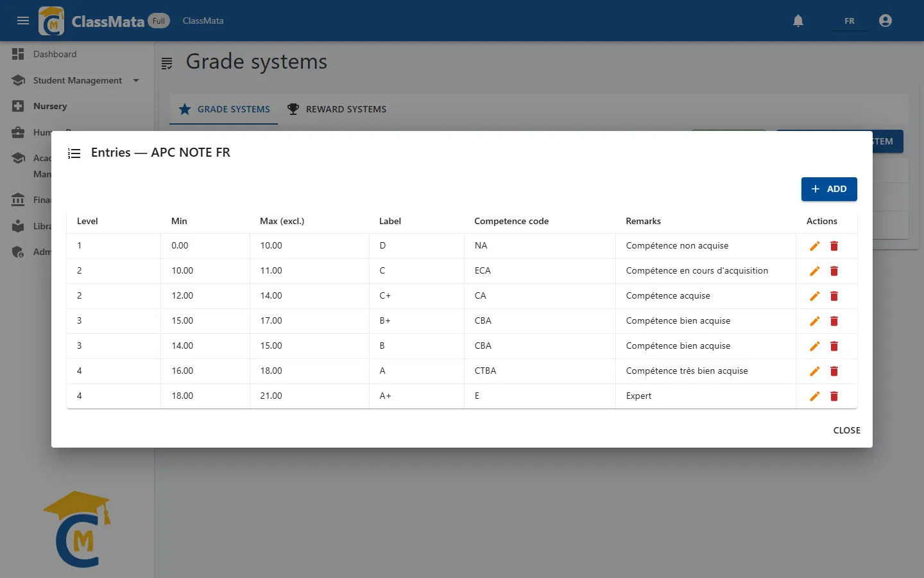Switch to the Reward Systems tab

click(337, 109)
